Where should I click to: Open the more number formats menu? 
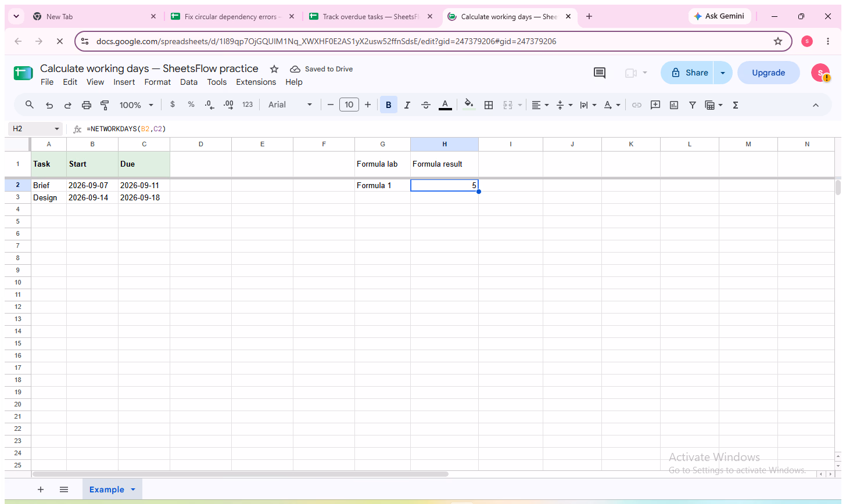pos(248,105)
